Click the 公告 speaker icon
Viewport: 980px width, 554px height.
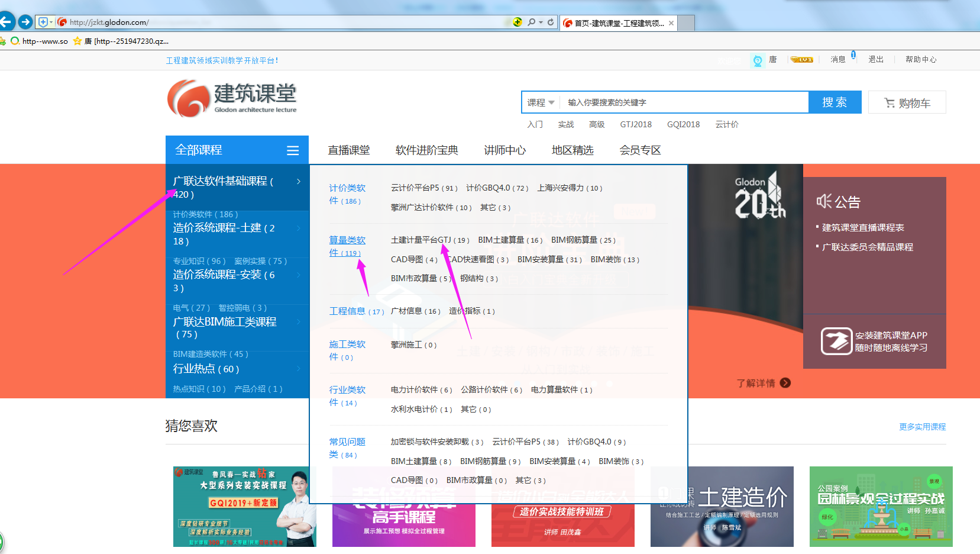823,201
